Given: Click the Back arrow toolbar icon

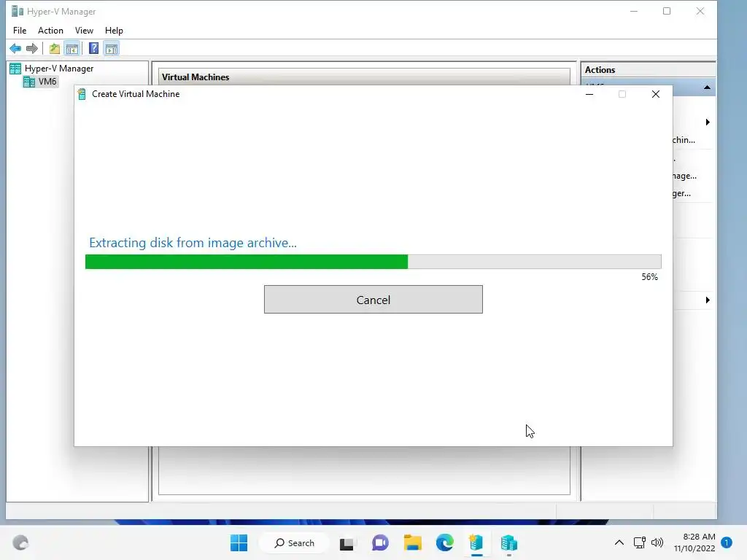Looking at the screenshot, I should tap(15, 48).
